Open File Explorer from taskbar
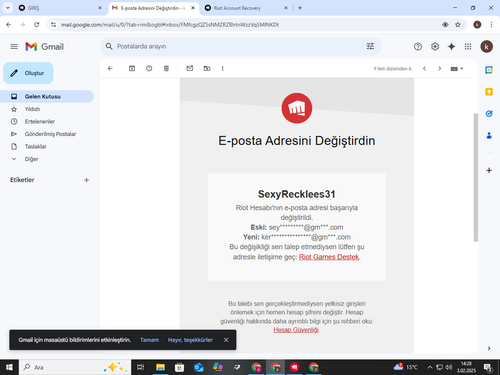The width and height of the screenshot is (500, 375). tap(160, 367)
